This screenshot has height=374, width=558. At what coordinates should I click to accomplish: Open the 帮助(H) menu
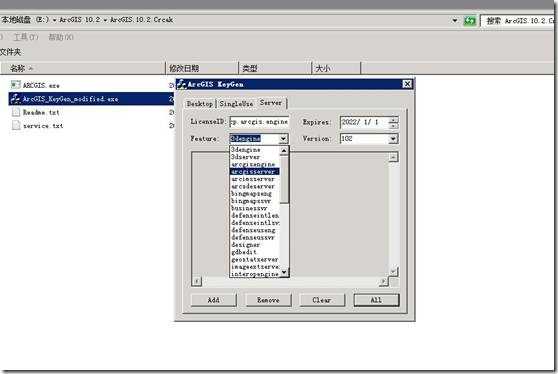[61, 37]
